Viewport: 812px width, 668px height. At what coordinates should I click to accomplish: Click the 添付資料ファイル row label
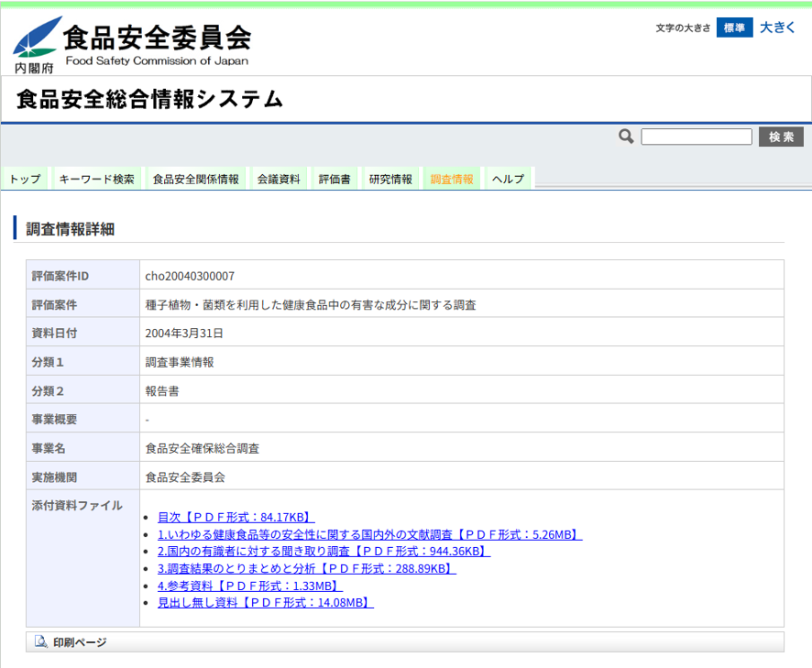[77, 506]
